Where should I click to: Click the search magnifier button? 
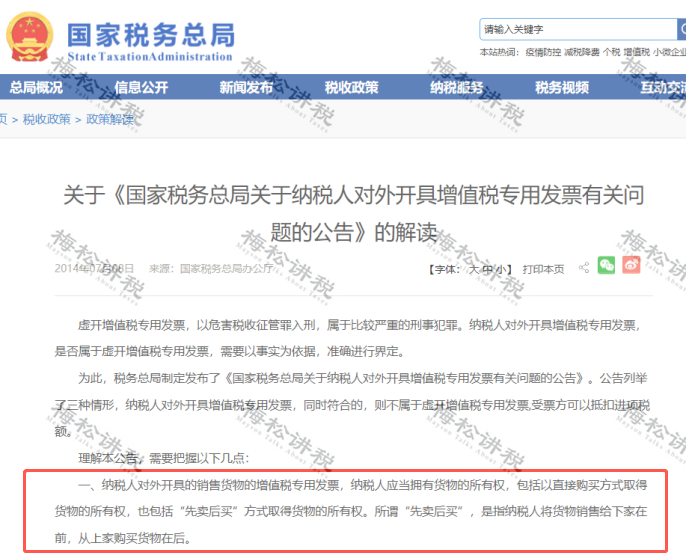tap(682, 29)
